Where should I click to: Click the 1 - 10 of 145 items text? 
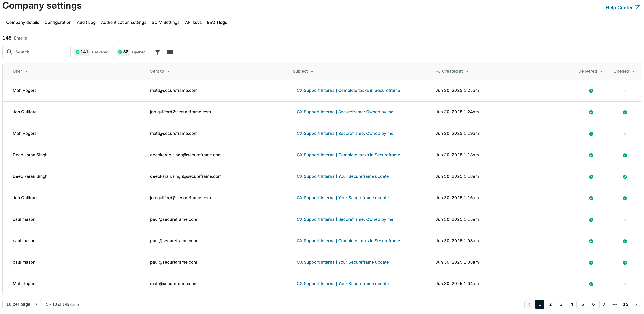[63, 305]
